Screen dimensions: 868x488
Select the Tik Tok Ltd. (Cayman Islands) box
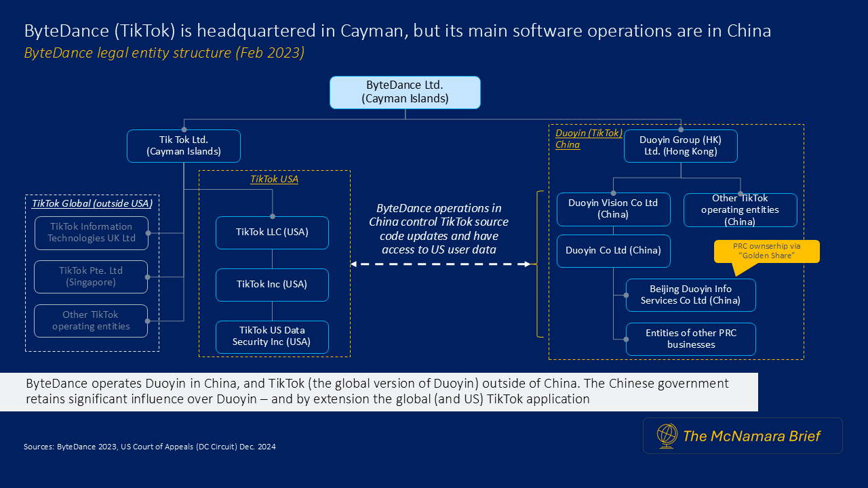184,146
